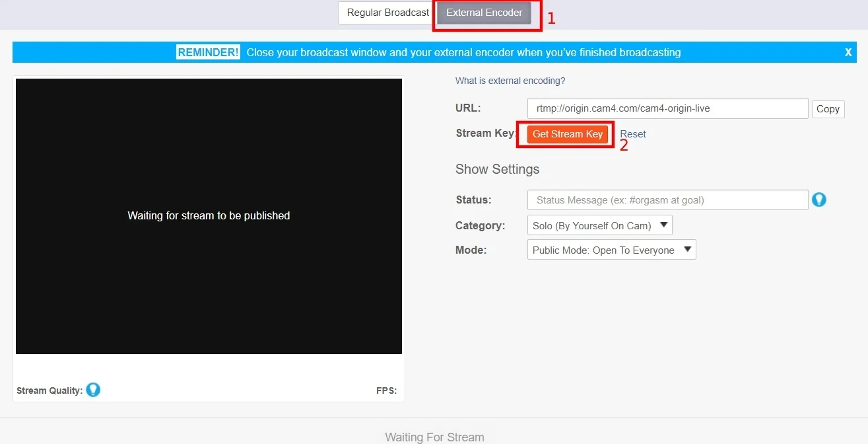Viewport: 868px width, 444px height.
Task: Click the Stream Quality label text
Action: click(x=50, y=390)
